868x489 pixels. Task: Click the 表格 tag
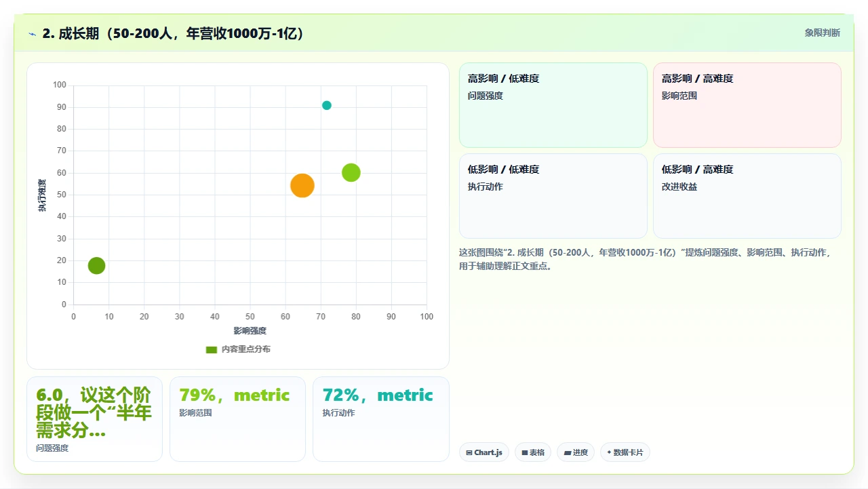click(533, 452)
